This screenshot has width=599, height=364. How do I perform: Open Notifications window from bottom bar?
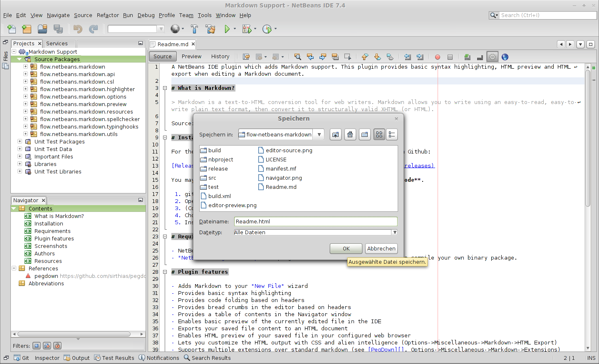coord(159,358)
